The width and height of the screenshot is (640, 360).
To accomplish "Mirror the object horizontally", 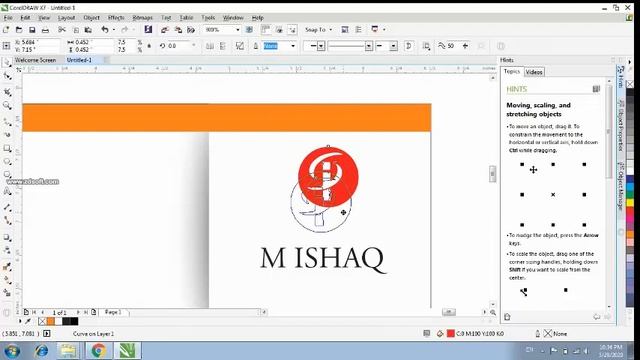I will pyautogui.click(x=209, y=46).
